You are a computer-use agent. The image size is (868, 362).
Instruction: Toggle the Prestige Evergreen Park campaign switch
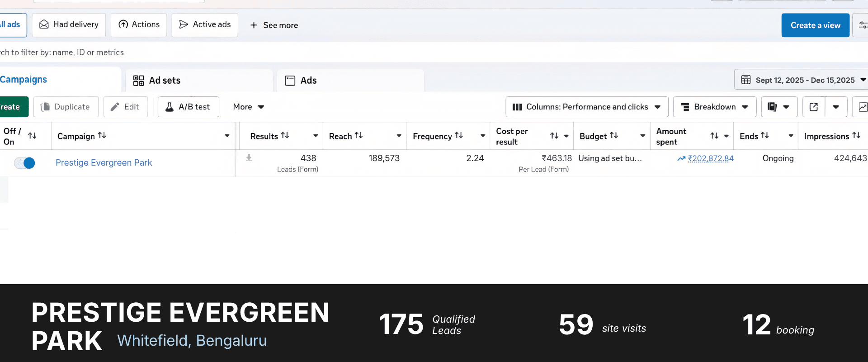pos(24,163)
